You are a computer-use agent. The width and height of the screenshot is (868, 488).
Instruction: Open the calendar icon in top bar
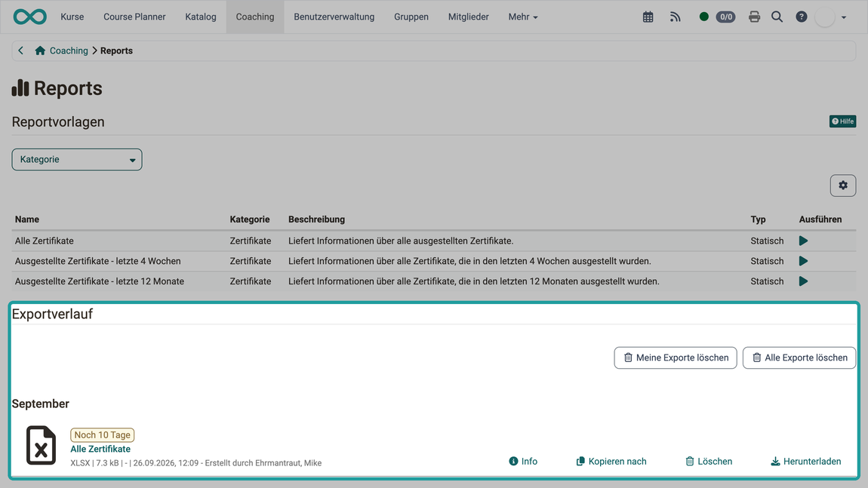[648, 17]
